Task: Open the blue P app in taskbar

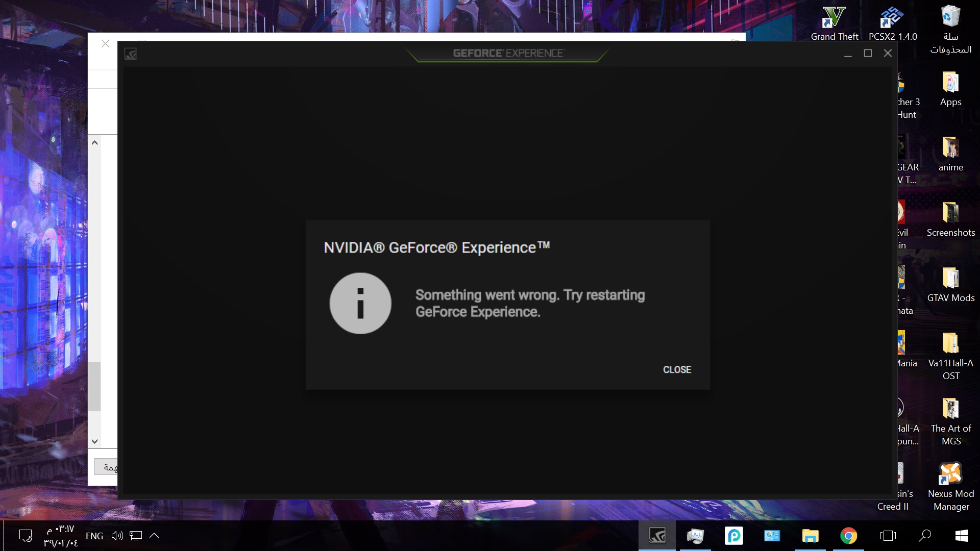Action: pyautogui.click(x=733, y=536)
